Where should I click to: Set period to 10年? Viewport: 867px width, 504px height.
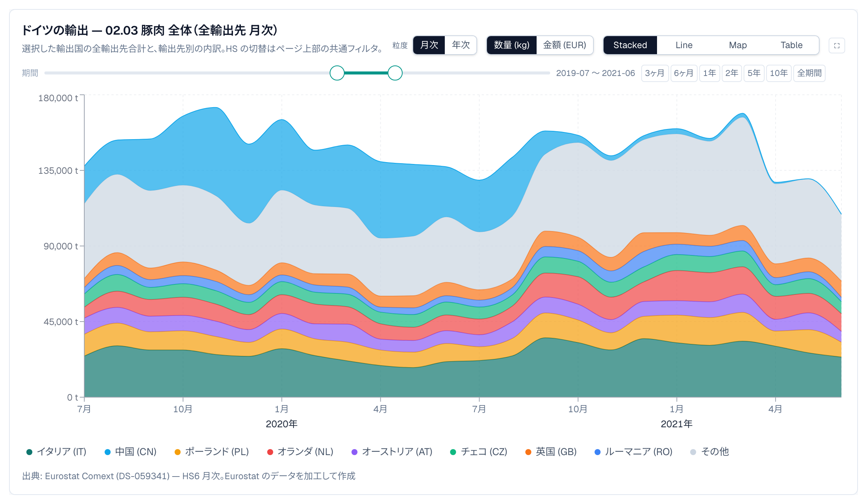[x=779, y=73]
